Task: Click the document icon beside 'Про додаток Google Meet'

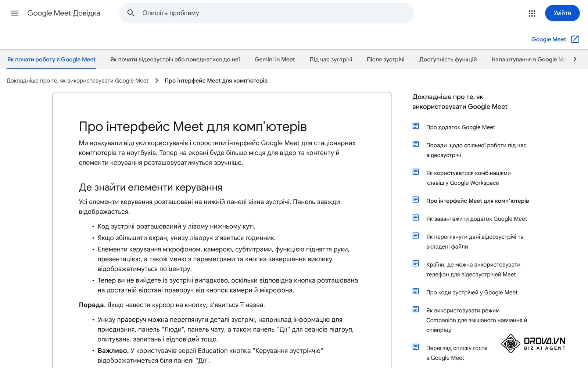Action: (416, 126)
